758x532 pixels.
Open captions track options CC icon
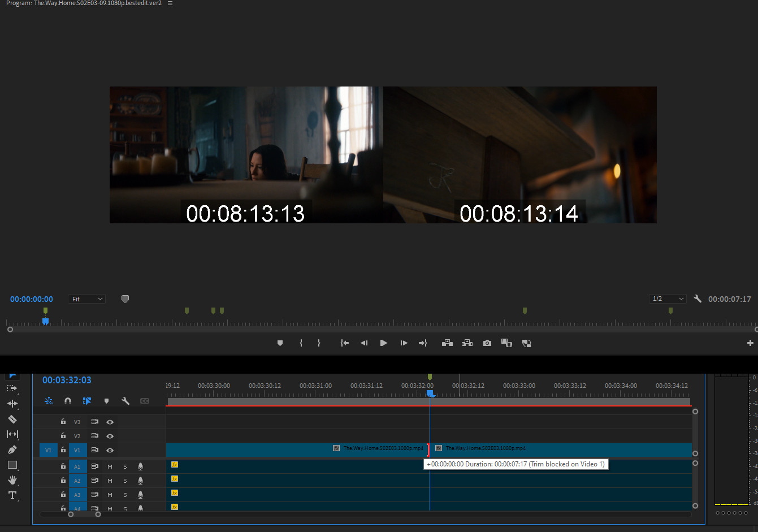pos(145,401)
